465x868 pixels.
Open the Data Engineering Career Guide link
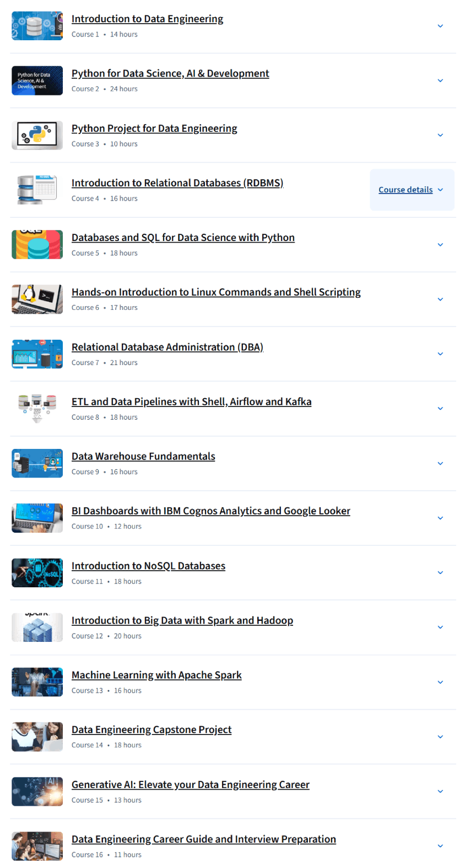pyautogui.click(x=204, y=839)
